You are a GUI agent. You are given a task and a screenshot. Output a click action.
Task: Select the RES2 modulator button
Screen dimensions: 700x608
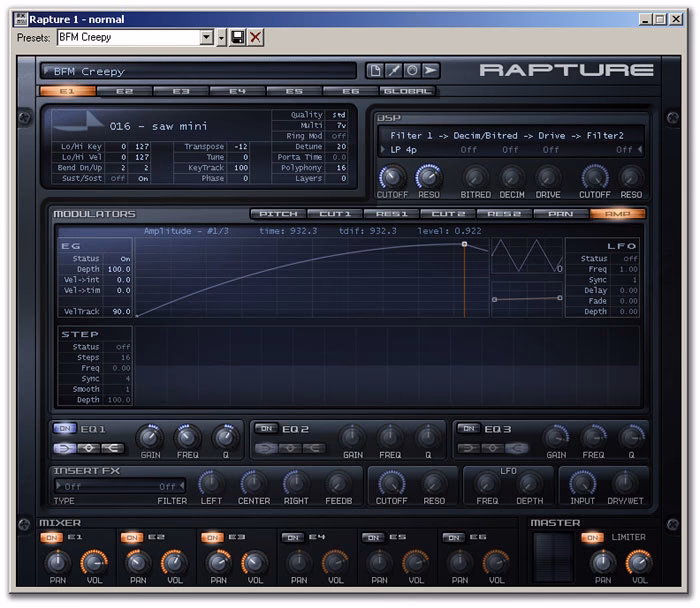(x=504, y=214)
